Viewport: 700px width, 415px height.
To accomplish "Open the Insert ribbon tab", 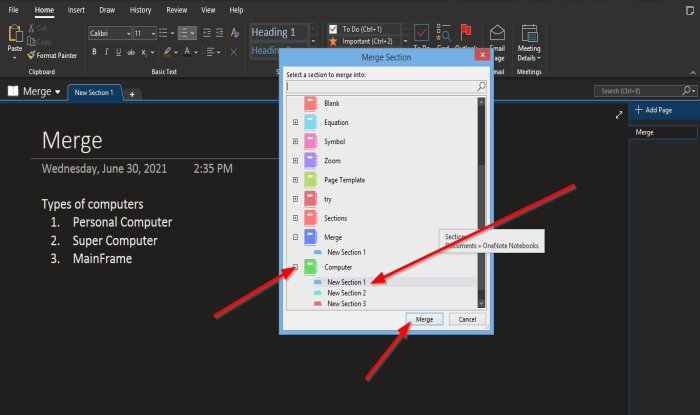I will point(76,10).
